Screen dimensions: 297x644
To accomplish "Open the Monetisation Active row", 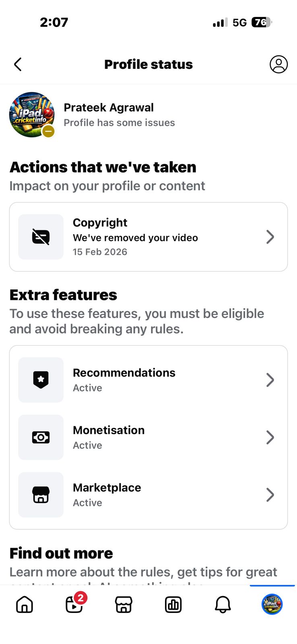I will pos(149,438).
